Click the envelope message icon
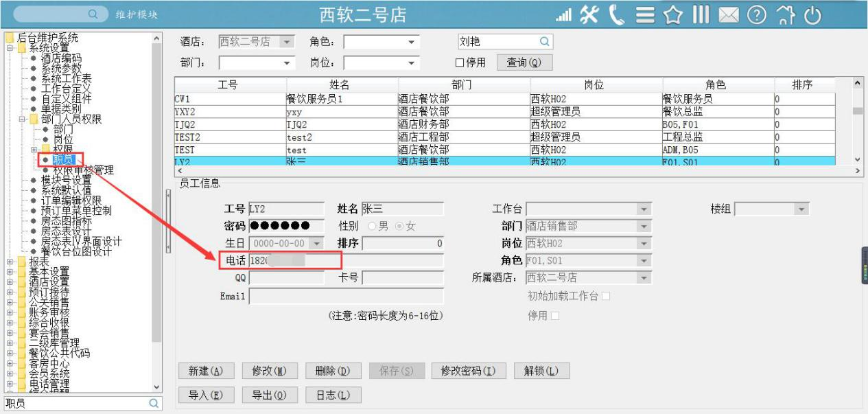Screen dimensions: 868x414 coord(728,15)
